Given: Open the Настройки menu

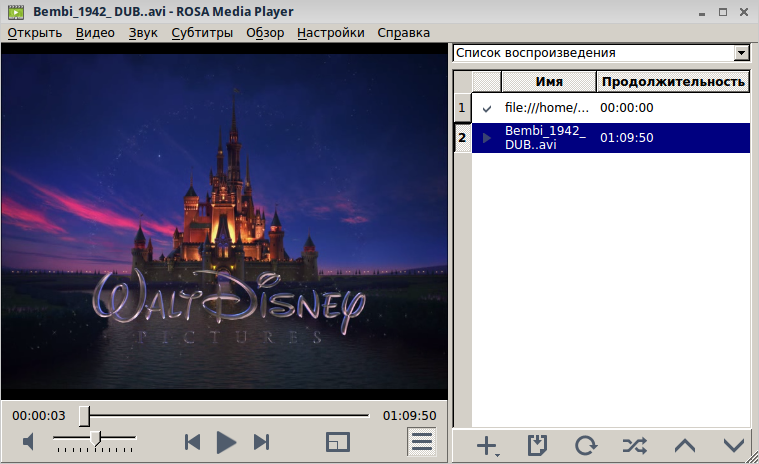Looking at the screenshot, I should 331,33.
